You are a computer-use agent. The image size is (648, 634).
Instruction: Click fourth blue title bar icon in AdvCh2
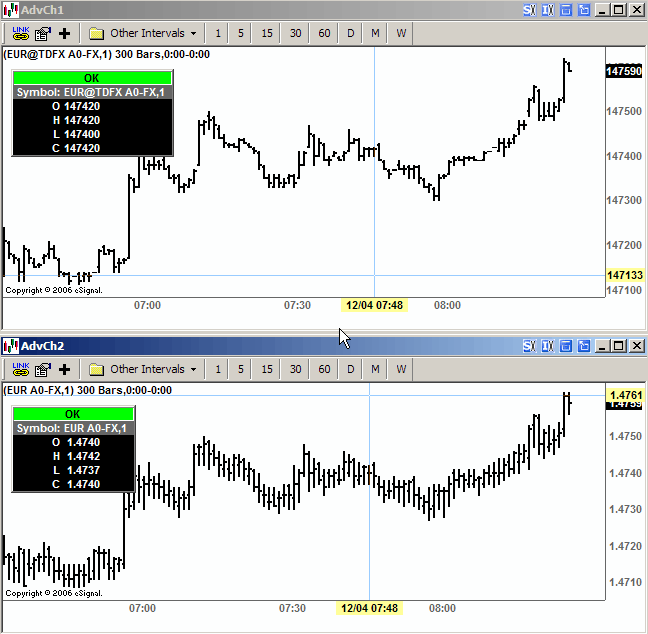point(584,346)
